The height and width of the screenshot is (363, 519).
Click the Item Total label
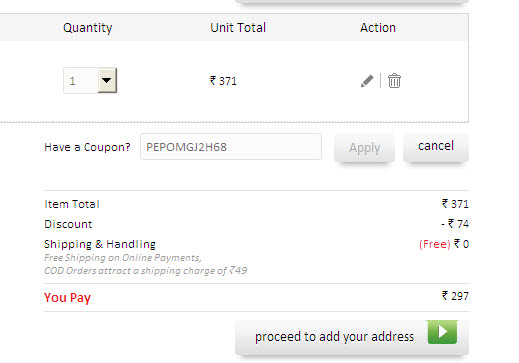[x=72, y=204]
